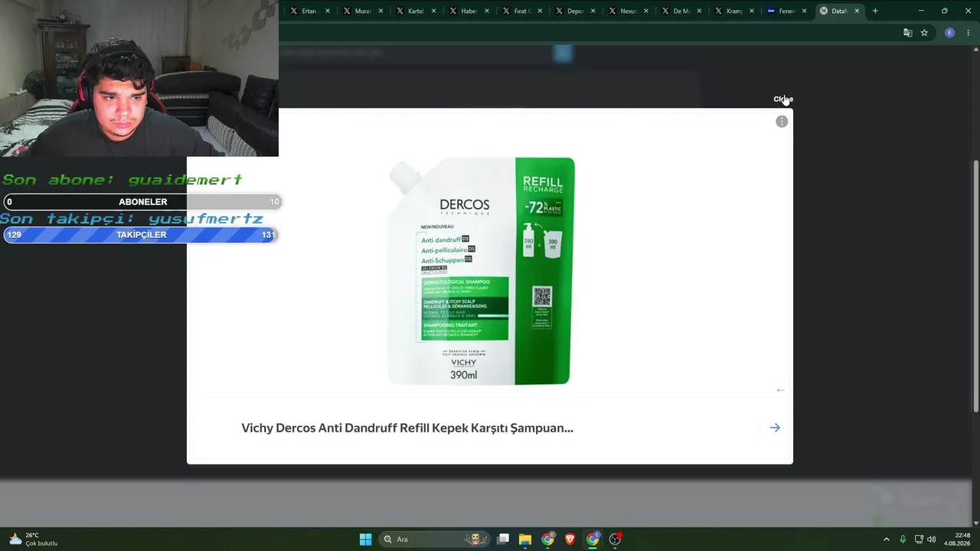Viewport: 980px width, 551px height.
Task: Switch to the "Murat" X tab
Action: tap(357, 11)
